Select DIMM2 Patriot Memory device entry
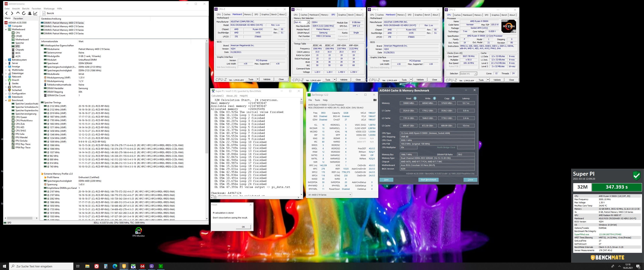Viewport: 644px width, 270px height. pos(64,26)
